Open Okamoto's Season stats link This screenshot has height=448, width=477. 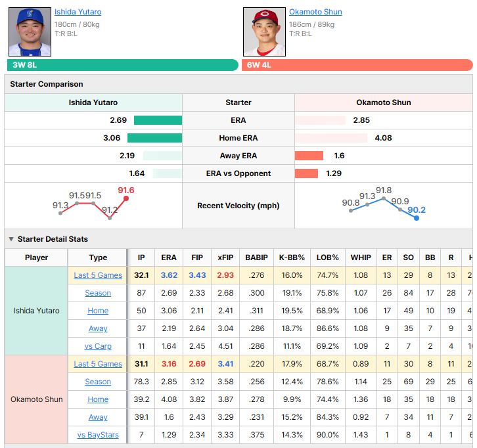pyautogui.click(x=98, y=382)
